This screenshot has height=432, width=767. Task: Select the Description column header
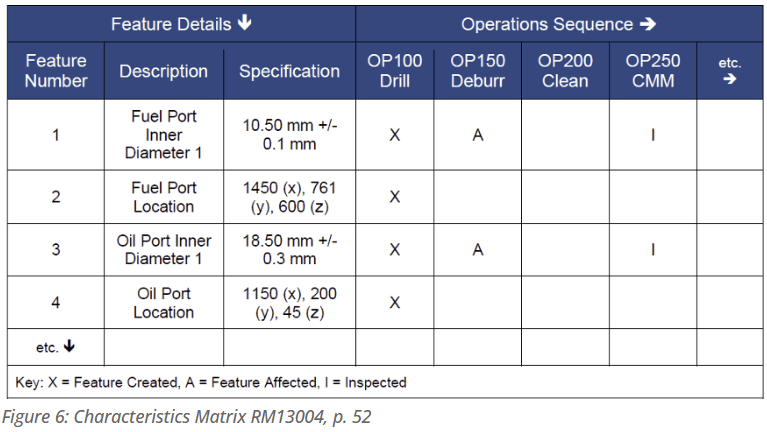click(164, 71)
